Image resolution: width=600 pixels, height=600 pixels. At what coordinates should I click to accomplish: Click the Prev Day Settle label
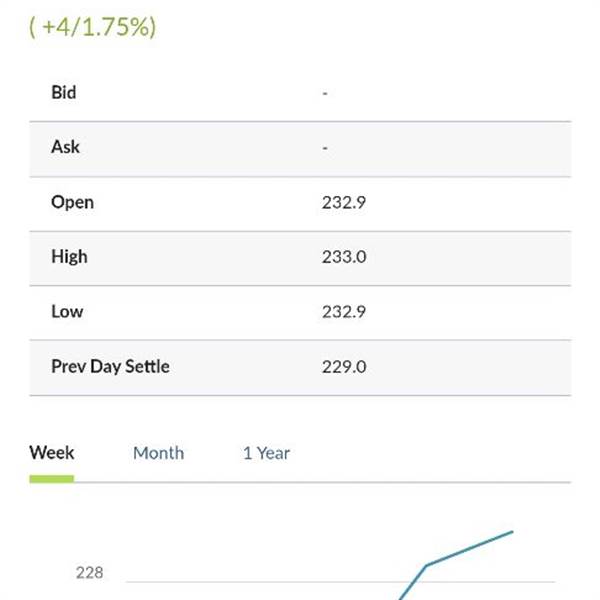(x=111, y=367)
